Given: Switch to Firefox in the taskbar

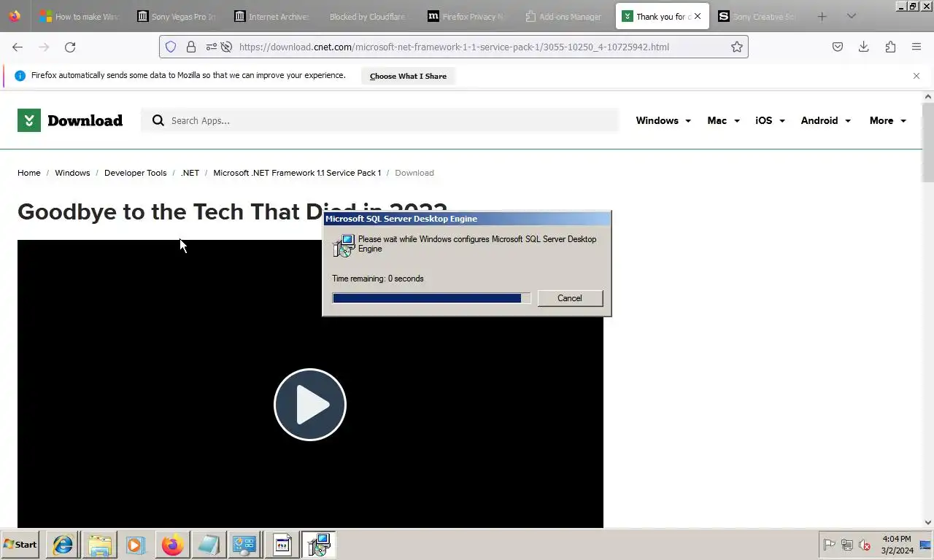Looking at the screenshot, I should point(172,545).
